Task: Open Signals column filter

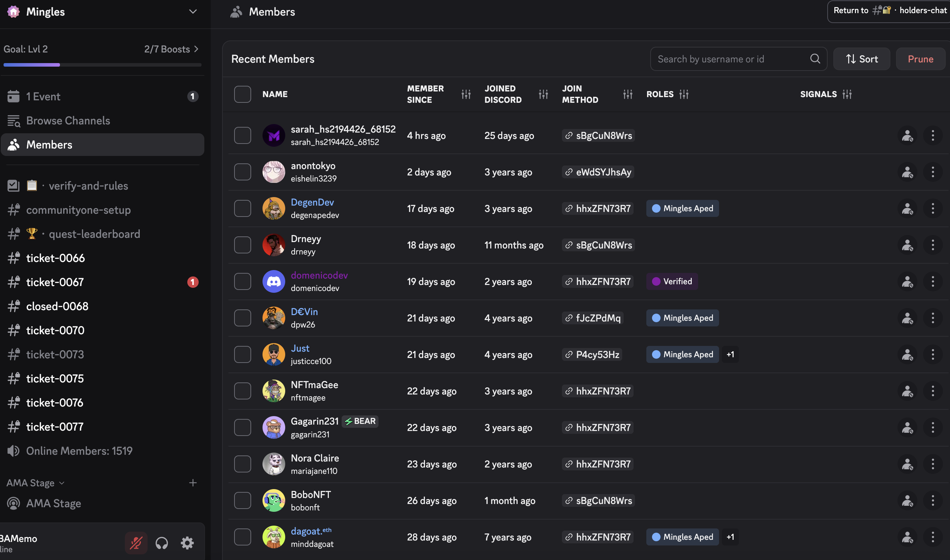Action: pos(847,94)
